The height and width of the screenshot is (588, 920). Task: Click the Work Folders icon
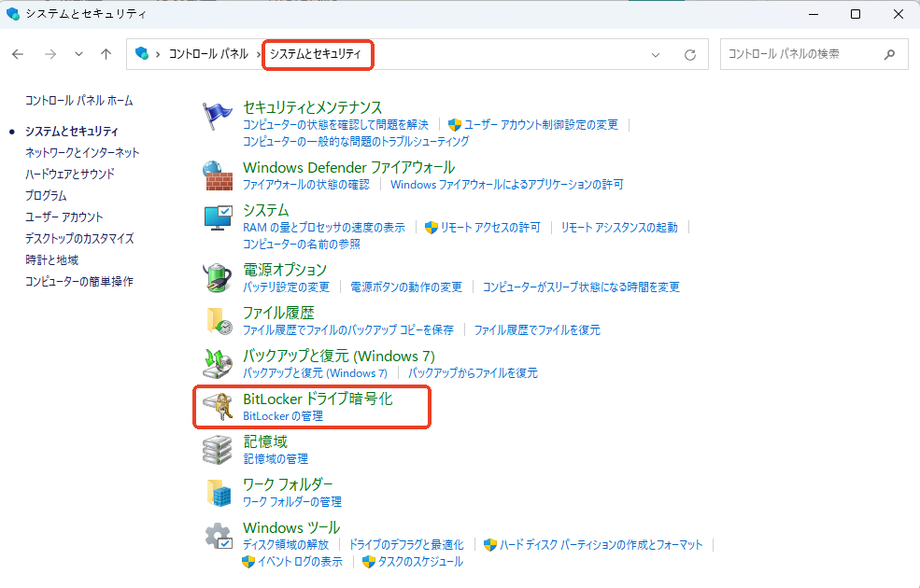pyautogui.click(x=218, y=493)
